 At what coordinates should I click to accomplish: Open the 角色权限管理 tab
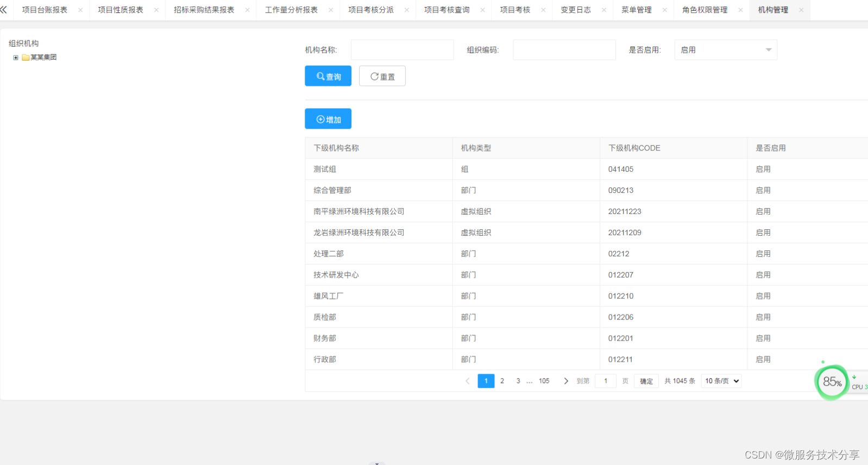point(705,10)
